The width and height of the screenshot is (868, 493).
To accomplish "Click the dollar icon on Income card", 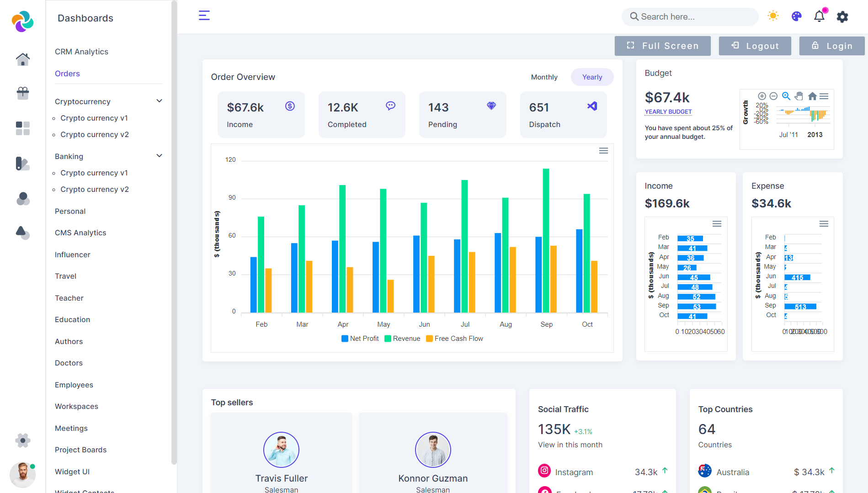I will pyautogui.click(x=290, y=106).
